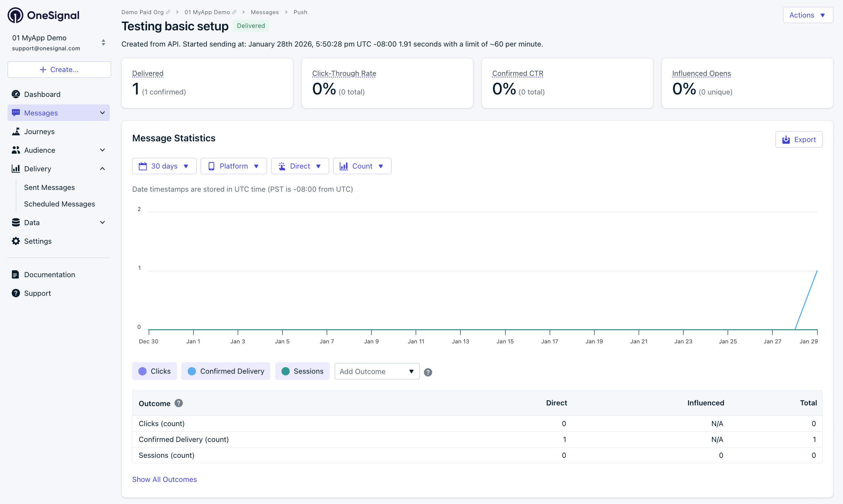Toggle the Clicks series in the chart legend
843x504 pixels.
tap(154, 371)
